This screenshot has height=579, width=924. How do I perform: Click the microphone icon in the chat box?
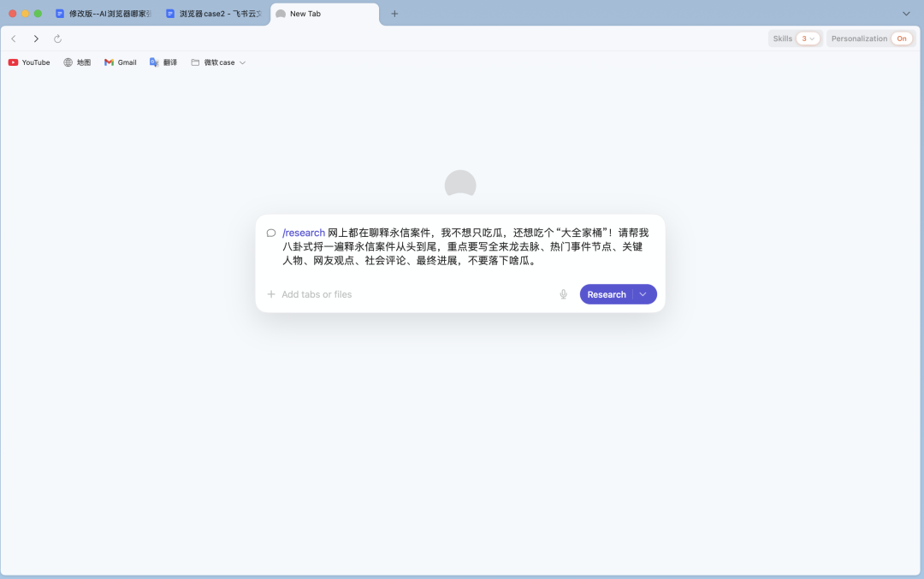563,293
